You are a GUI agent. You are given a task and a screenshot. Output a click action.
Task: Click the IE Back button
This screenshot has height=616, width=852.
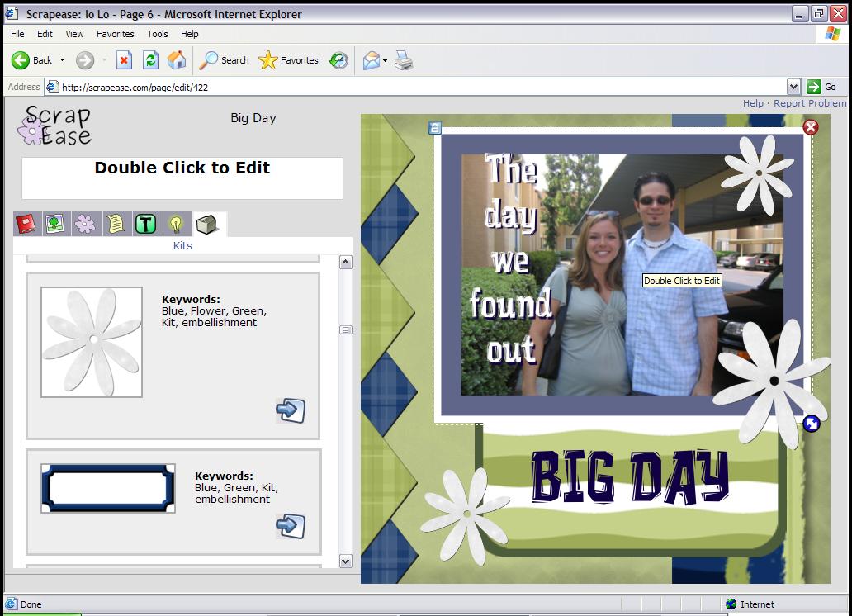tap(32, 60)
